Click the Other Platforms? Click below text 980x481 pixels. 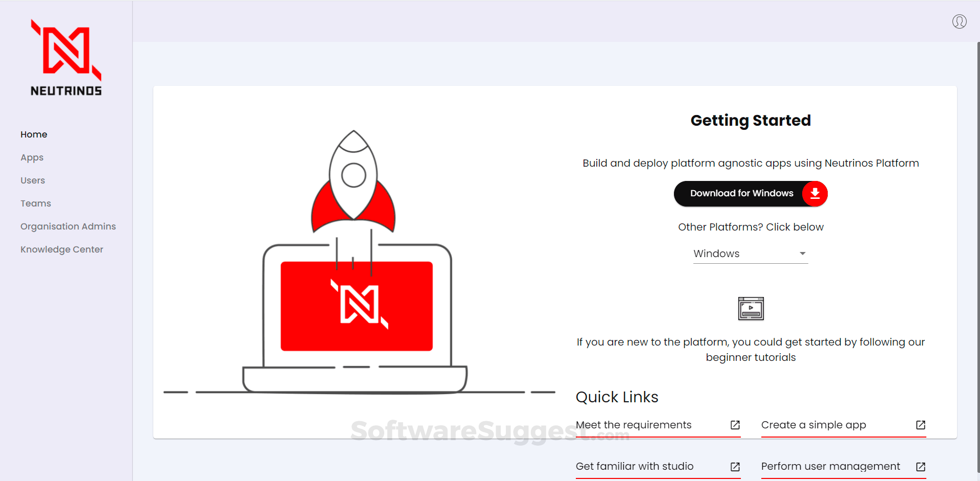751,227
